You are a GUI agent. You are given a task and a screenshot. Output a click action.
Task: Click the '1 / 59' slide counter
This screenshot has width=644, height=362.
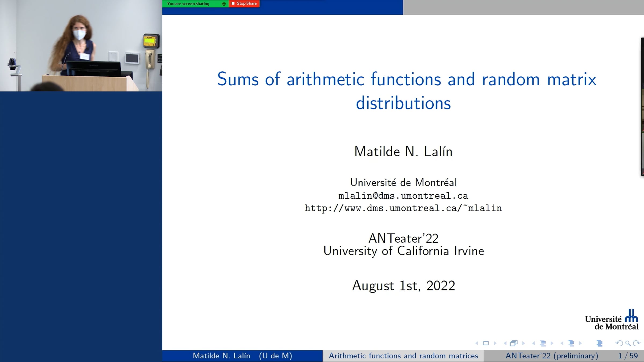pos(628,356)
